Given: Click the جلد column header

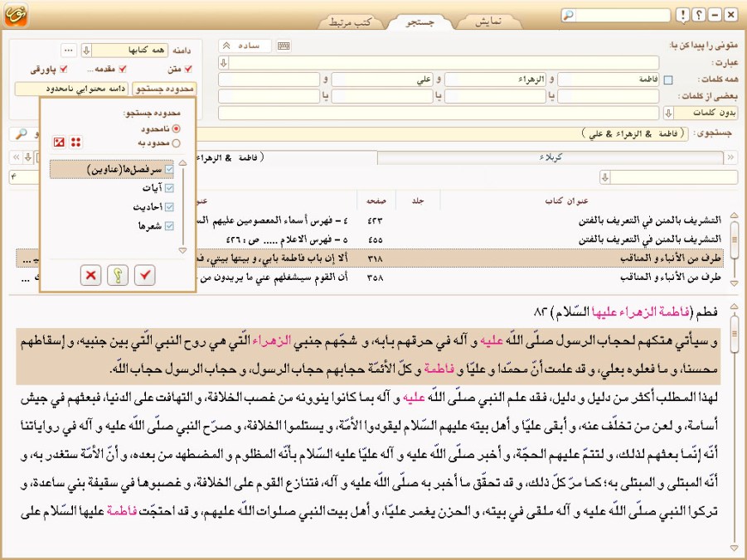Looking at the screenshot, I should (x=418, y=201).
